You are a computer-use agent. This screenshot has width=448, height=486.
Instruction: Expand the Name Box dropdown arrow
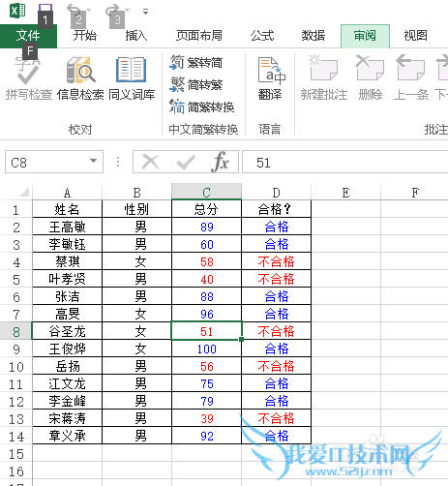coord(94,161)
